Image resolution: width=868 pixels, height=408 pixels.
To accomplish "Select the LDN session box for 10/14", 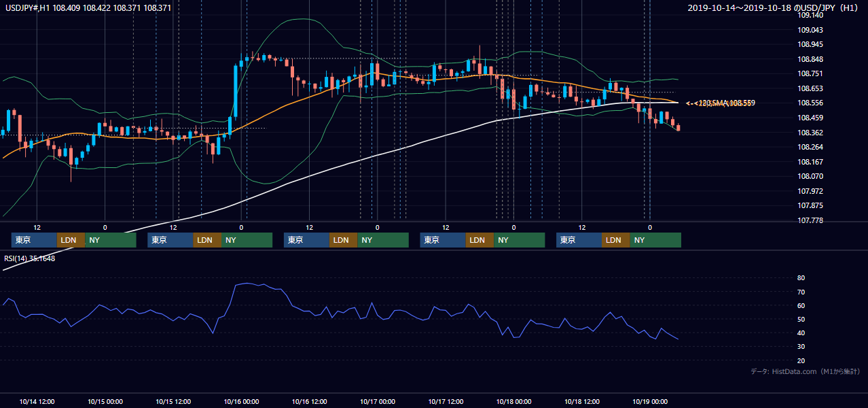I will [71, 240].
